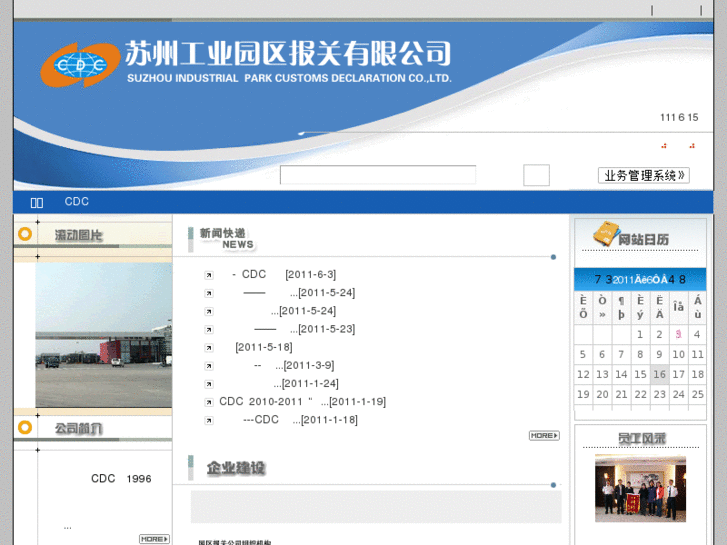
Task: Select day 3 highlighted in the calendar
Action: pos(678,334)
